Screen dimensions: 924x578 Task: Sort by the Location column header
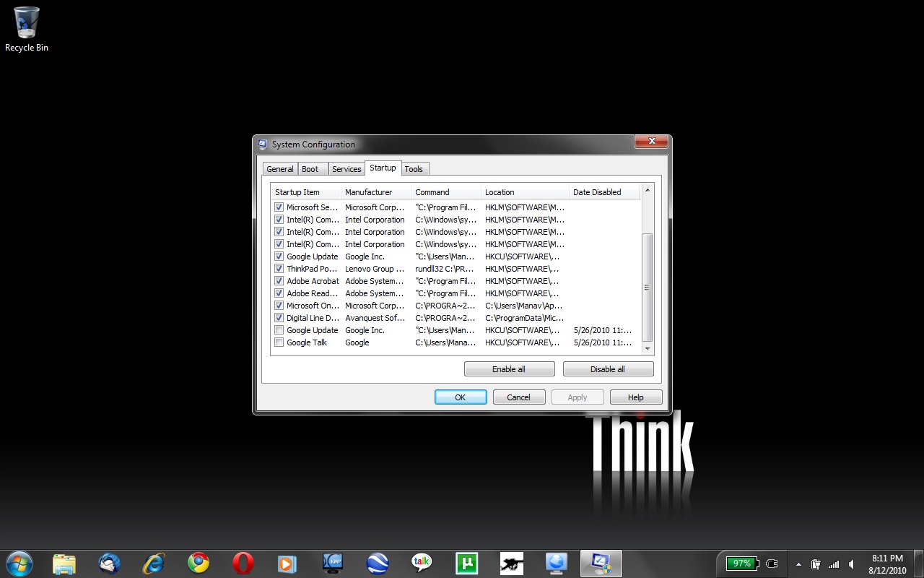coord(525,192)
